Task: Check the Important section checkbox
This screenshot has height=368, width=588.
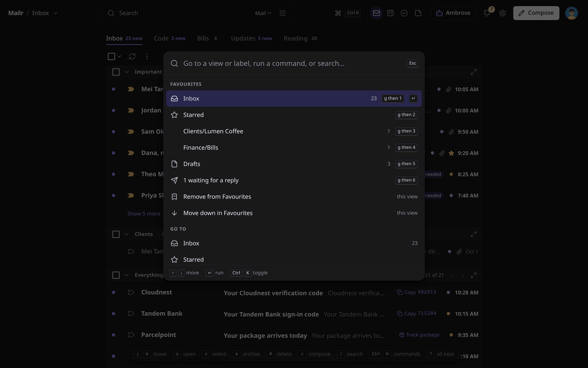Action: click(x=116, y=72)
